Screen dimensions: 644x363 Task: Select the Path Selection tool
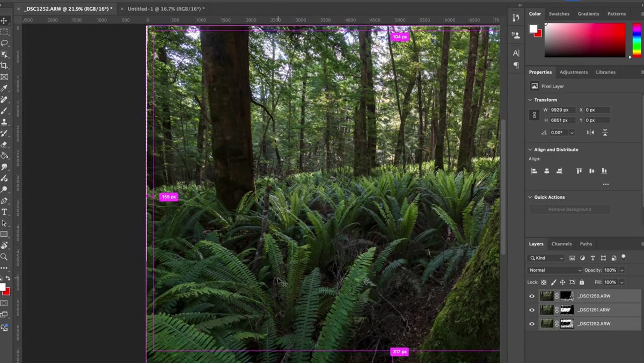[4, 223]
